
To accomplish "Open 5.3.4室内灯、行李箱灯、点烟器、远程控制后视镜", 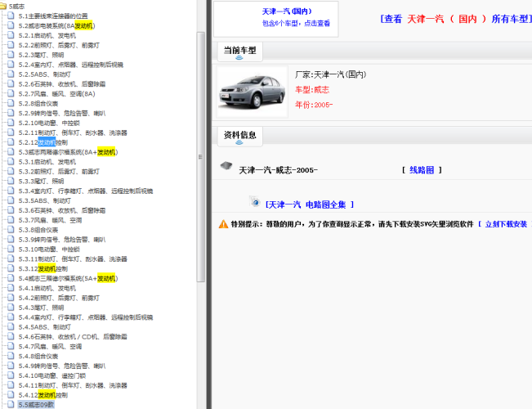I will (86, 191).
